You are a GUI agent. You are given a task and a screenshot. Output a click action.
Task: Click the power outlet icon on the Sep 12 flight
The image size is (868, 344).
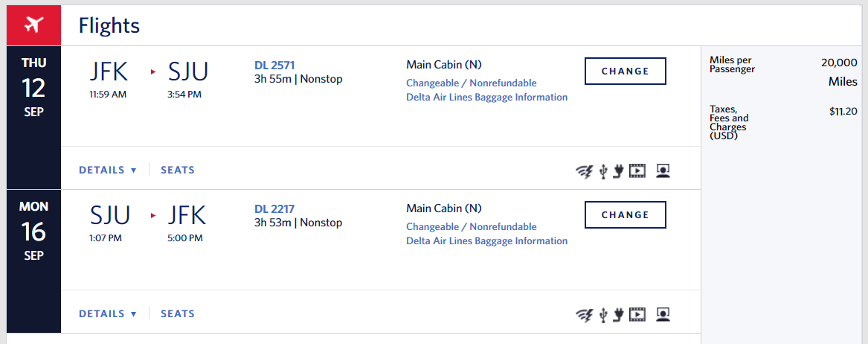point(617,171)
